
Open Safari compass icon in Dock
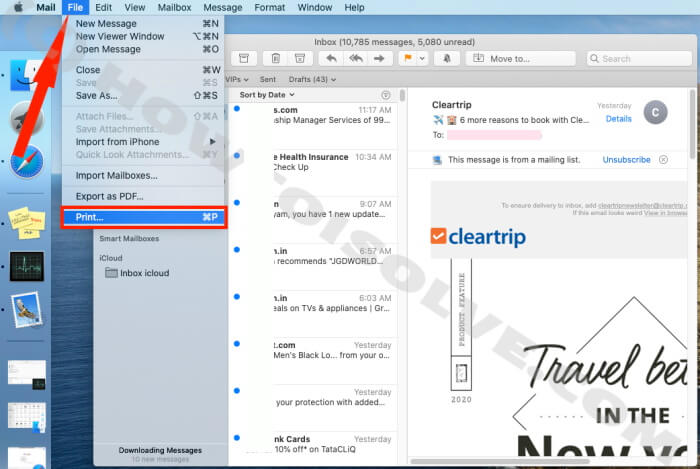click(x=27, y=162)
